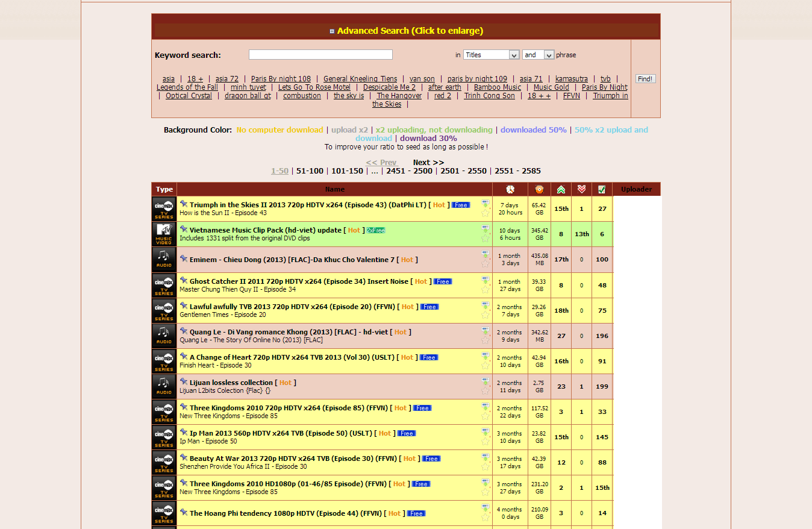This screenshot has width=812, height=529.
Task: Sort by the completed checkmark column icon
Action: [602, 189]
